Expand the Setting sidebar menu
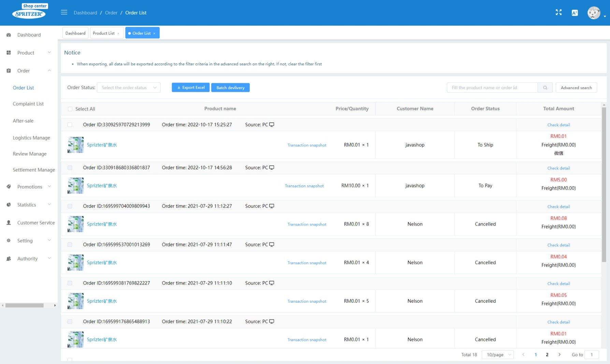The height and width of the screenshot is (364, 610). tap(49, 241)
